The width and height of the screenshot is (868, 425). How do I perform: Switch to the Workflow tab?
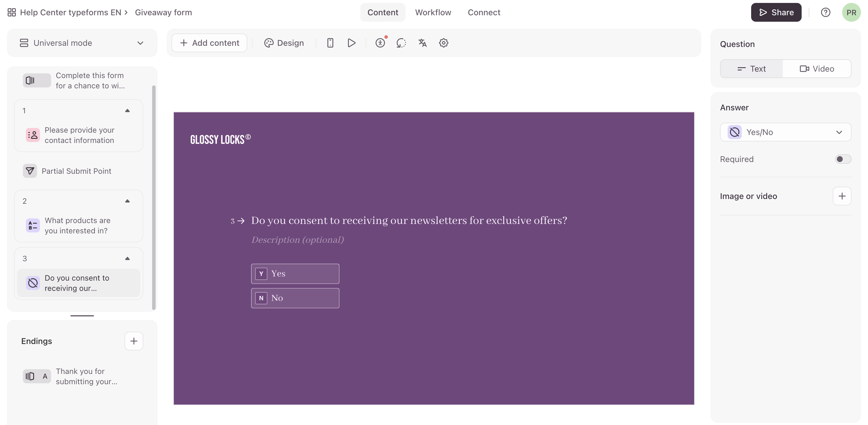point(433,12)
